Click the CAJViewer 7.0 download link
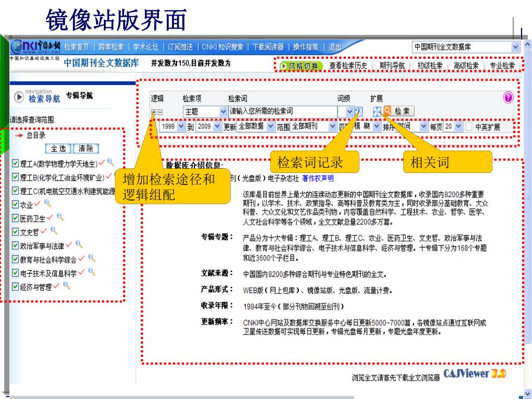This screenshot has width=532, height=399. coord(475,374)
